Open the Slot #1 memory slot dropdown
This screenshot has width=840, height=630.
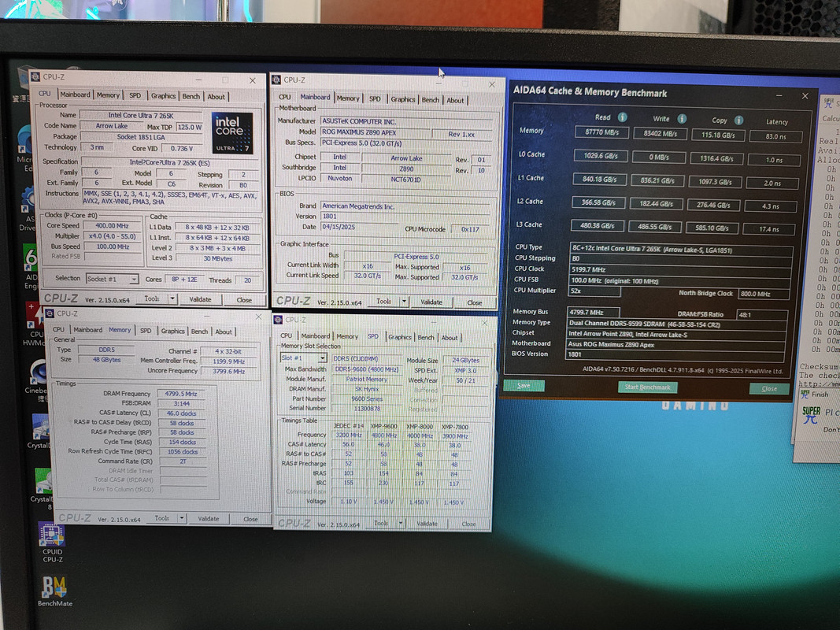pos(303,358)
